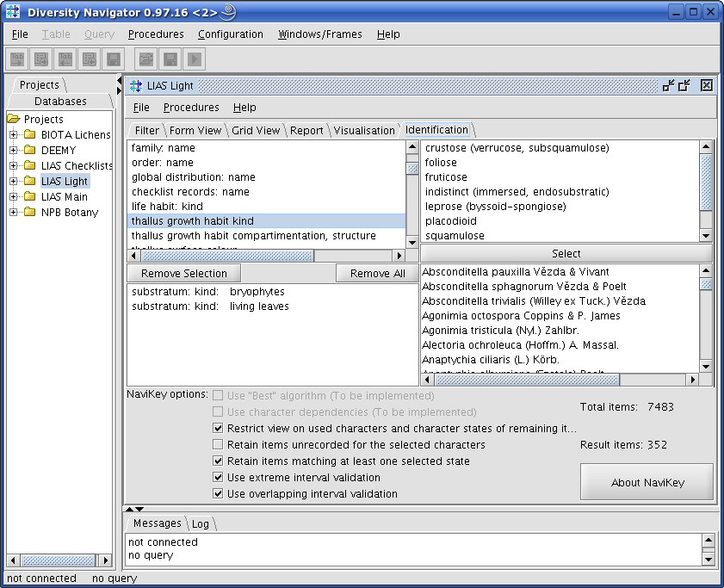Open the Report tab
This screenshot has height=588, width=724.
(x=306, y=130)
